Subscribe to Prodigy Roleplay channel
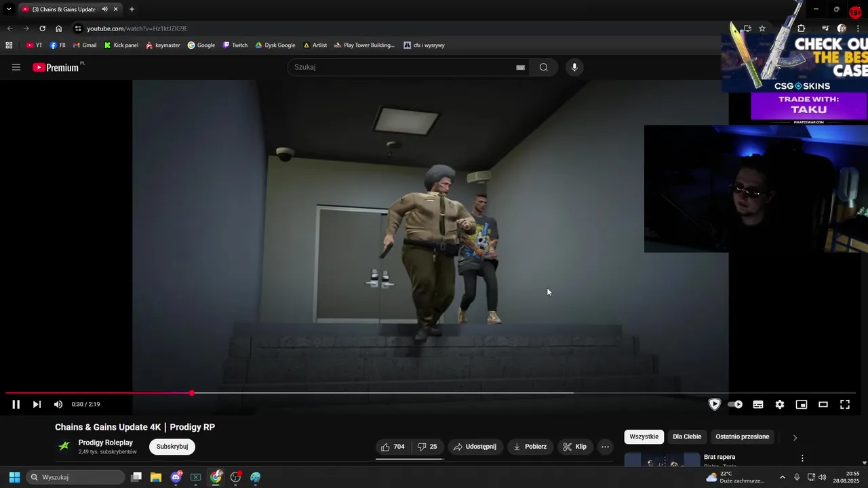Image resolution: width=868 pixels, height=488 pixels. tap(172, 447)
